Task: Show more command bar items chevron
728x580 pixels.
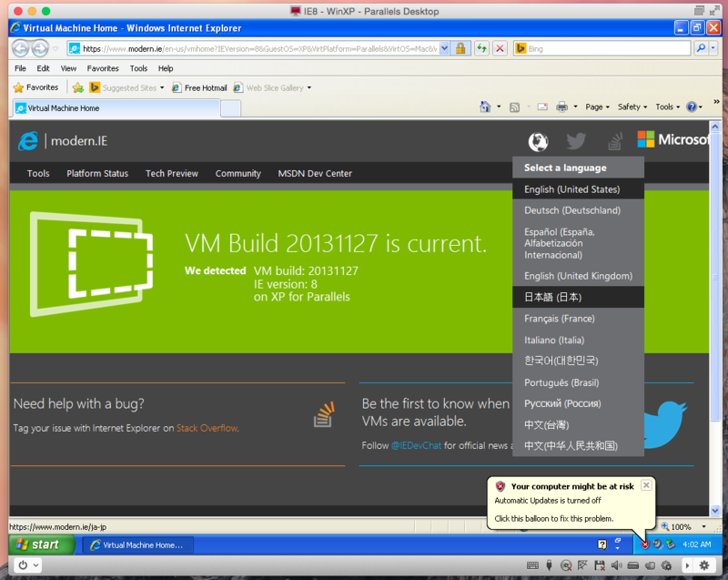Action: coord(716,101)
